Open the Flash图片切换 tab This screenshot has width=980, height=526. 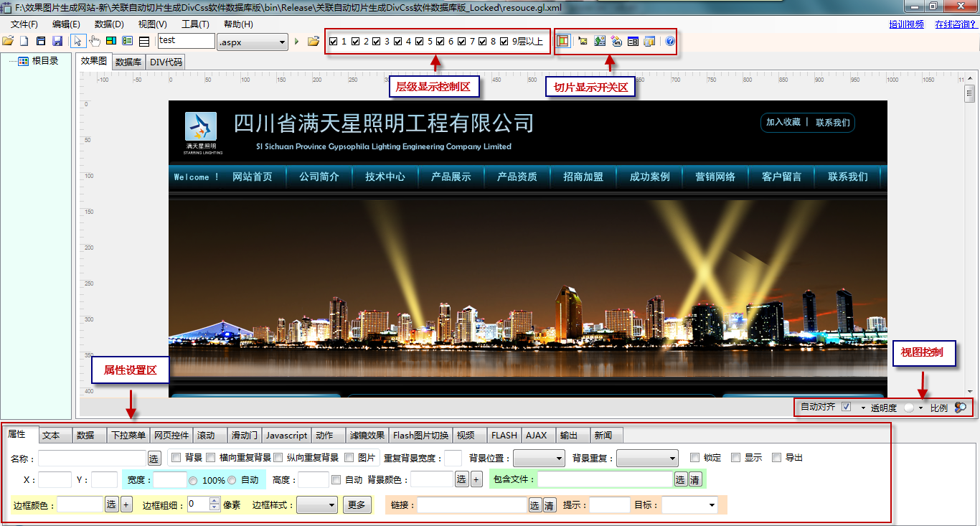420,436
